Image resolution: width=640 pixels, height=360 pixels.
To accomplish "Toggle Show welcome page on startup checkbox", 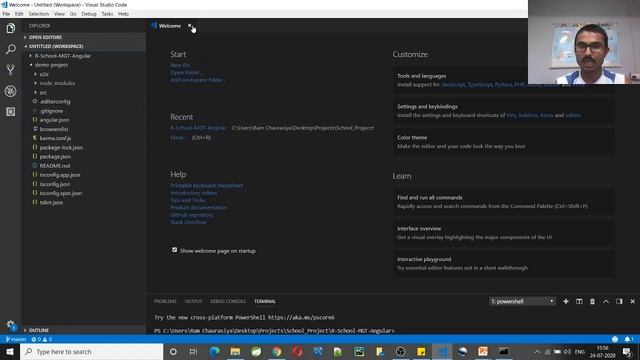I will pyautogui.click(x=175, y=250).
